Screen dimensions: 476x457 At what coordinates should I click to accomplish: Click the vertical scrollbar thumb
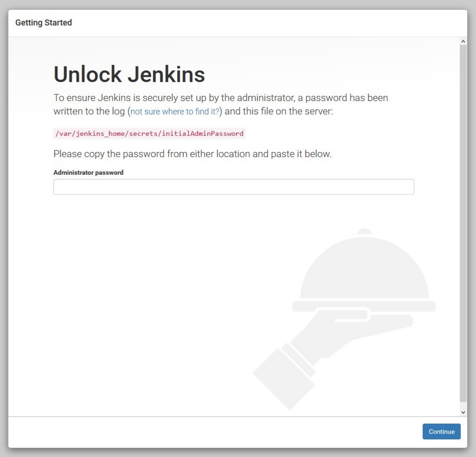point(463,223)
